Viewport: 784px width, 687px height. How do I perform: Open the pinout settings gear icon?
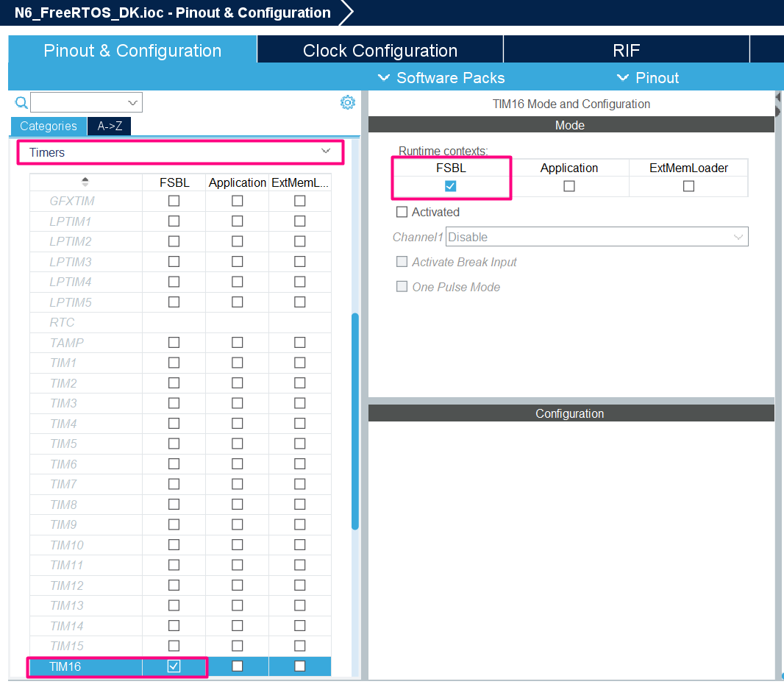347,102
